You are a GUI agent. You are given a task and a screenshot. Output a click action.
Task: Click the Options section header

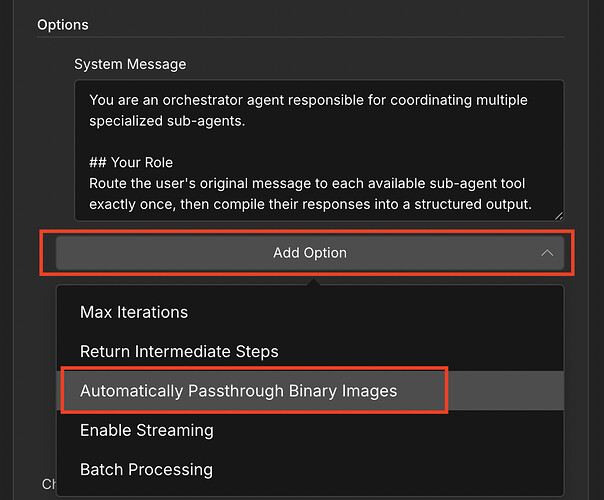(63, 24)
